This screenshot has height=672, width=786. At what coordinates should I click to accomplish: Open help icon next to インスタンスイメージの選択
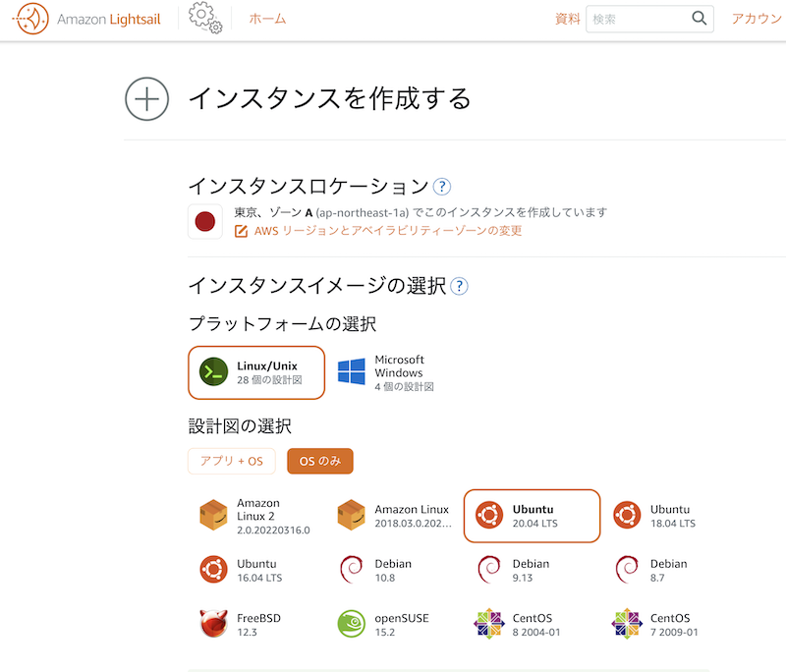point(459,286)
